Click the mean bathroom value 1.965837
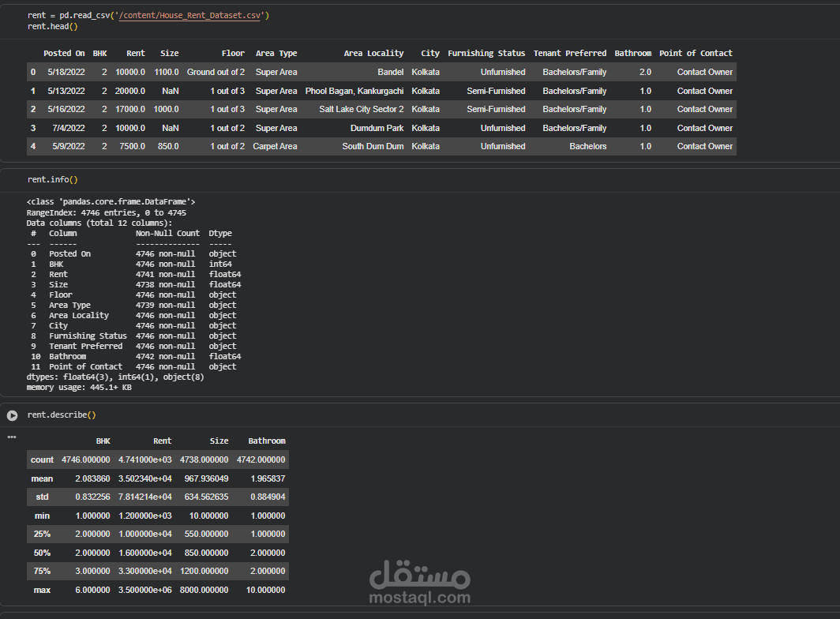840x619 pixels. pyautogui.click(x=268, y=478)
